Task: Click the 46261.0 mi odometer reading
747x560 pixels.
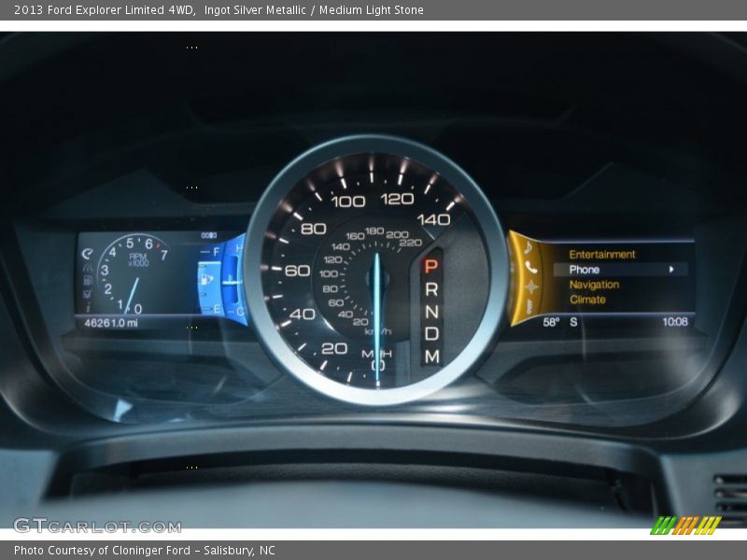Action: pos(110,323)
